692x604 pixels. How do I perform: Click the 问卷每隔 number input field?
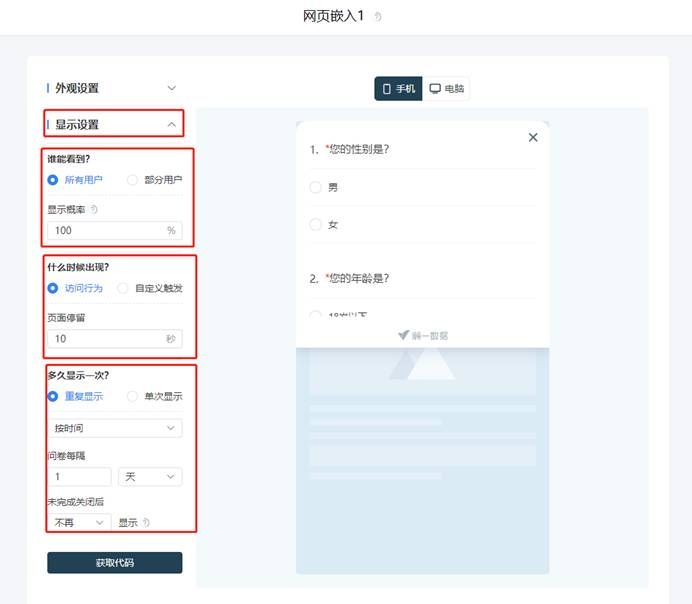point(79,476)
